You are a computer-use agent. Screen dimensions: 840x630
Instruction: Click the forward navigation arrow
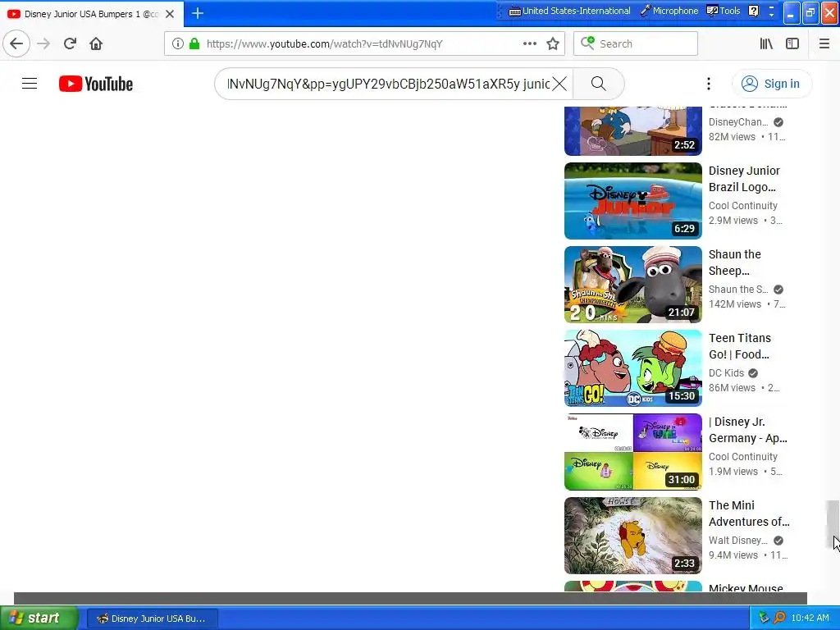tap(43, 43)
